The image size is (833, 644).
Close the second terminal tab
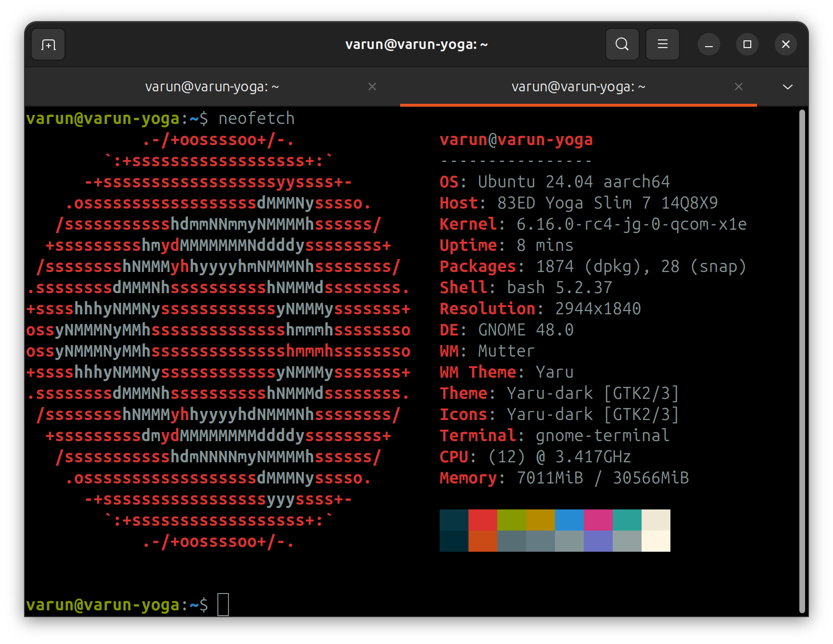739,87
